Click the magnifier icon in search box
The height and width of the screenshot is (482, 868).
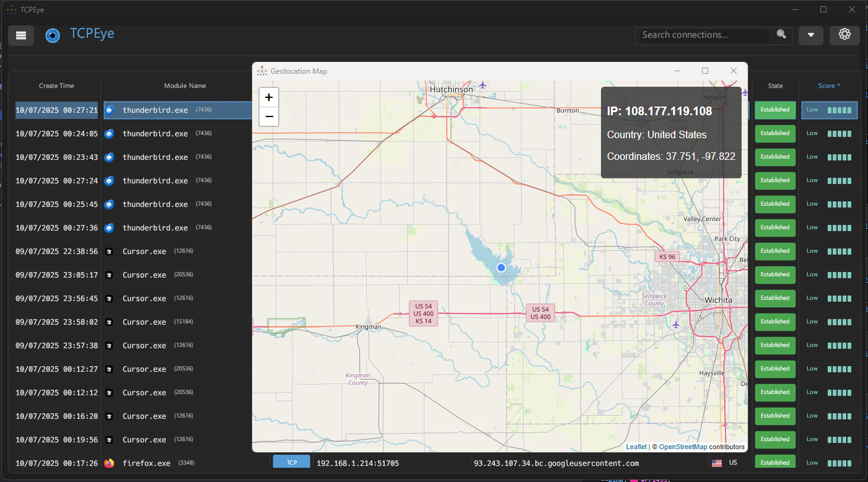[782, 35]
